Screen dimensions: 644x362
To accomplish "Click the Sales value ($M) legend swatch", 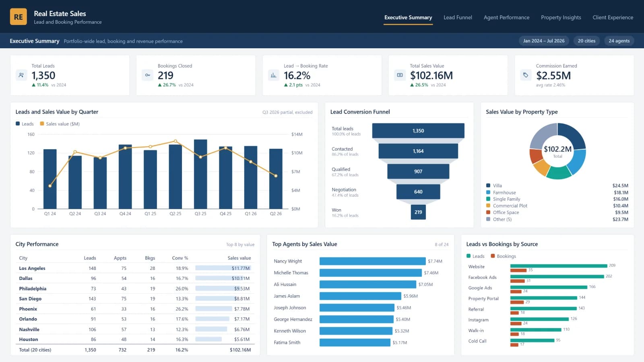I will (42, 124).
